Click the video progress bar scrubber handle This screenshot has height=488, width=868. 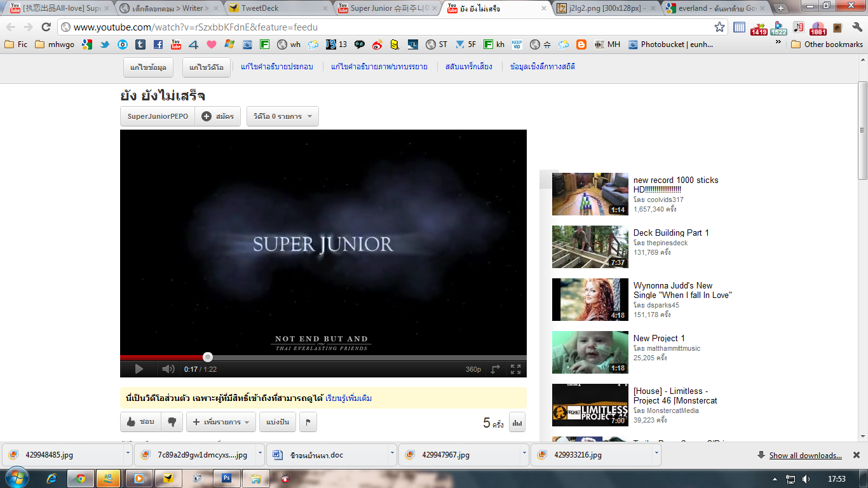[208, 357]
